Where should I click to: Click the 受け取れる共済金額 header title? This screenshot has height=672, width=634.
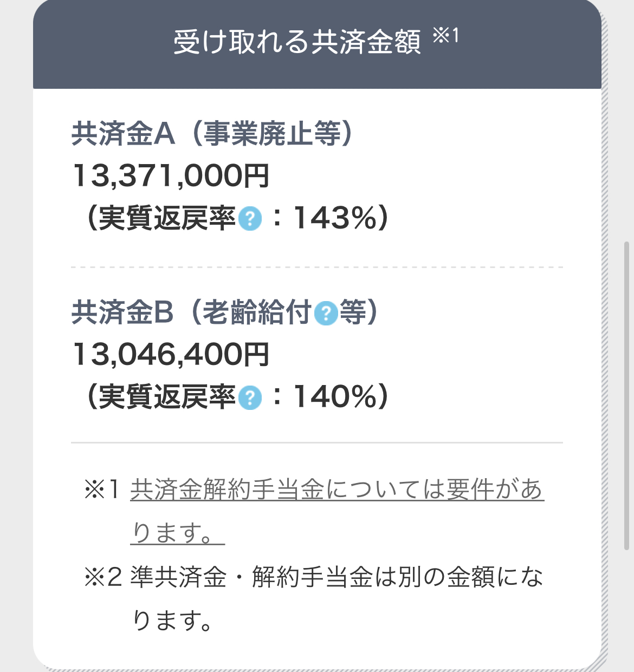tap(297, 42)
